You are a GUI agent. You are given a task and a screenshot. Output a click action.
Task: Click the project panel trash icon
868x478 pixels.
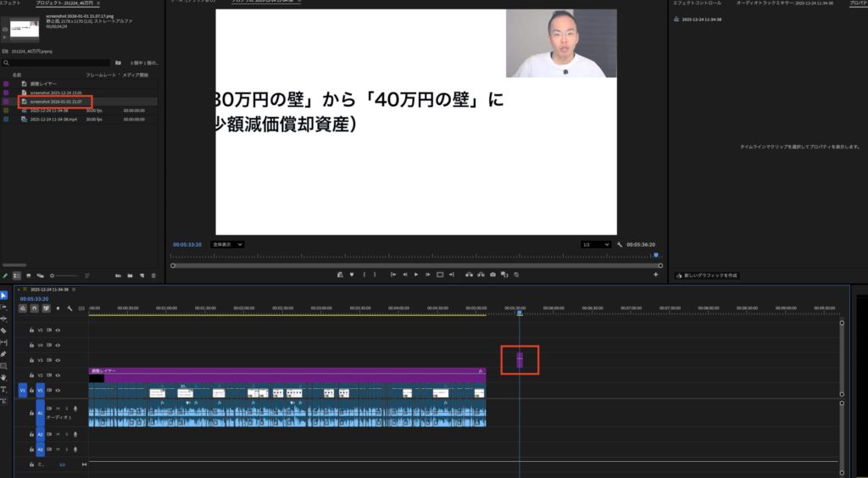(x=153, y=275)
